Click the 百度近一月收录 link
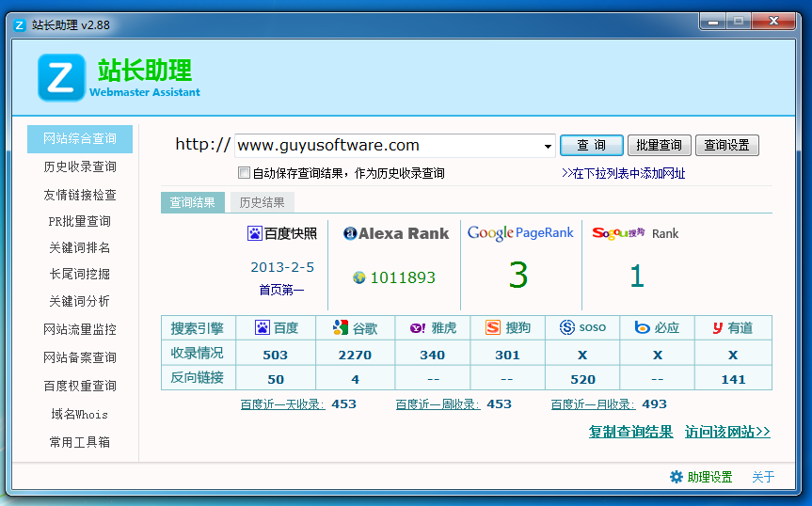The width and height of the screenshot is (812, 506). click(594, 404)
